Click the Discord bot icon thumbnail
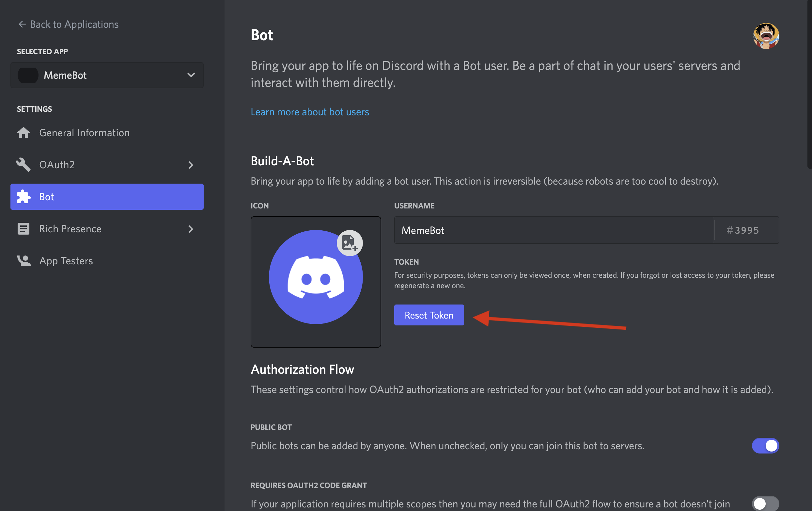 315,277
